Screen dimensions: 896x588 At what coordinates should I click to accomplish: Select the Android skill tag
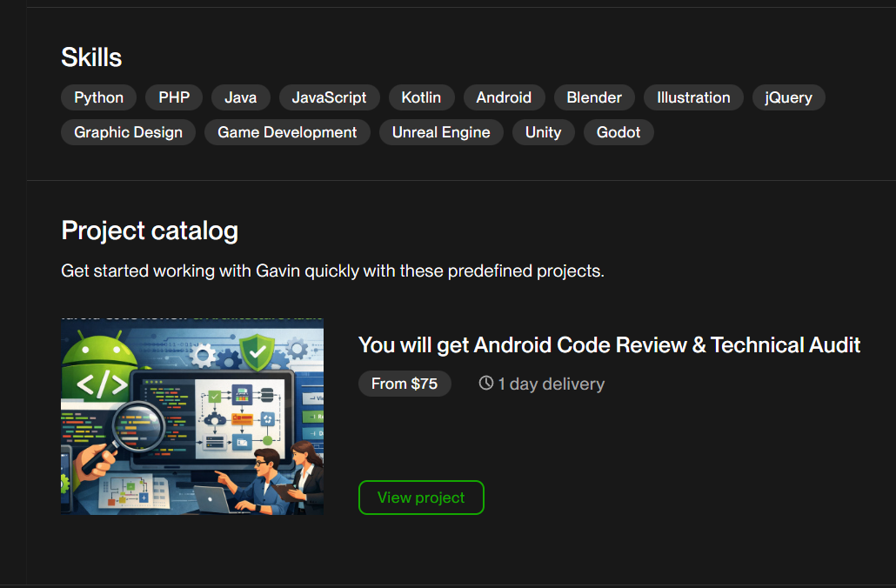[504, 97]
